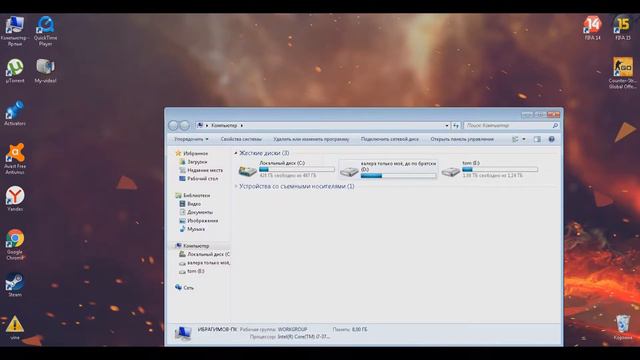Click Подключить сетевой диск
Image resolution: width=640 pixels, height=360 pixels.
pyautogui.click(x=390, y=140)
